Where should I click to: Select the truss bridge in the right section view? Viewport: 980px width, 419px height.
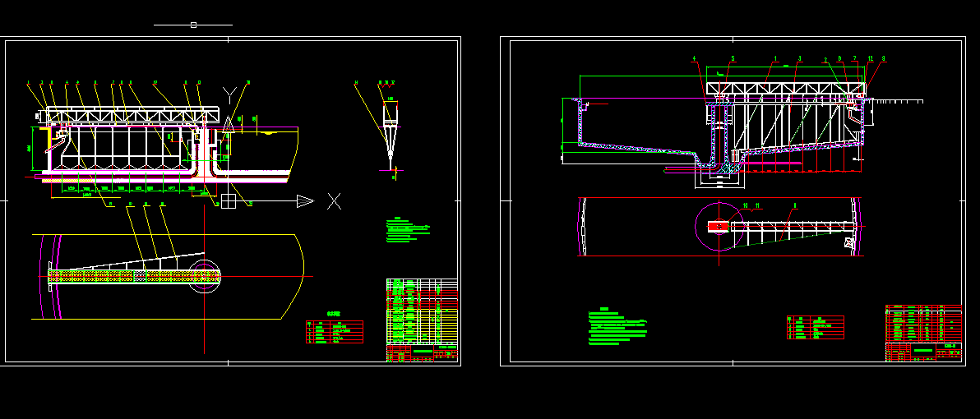click(x=786, y=90)
